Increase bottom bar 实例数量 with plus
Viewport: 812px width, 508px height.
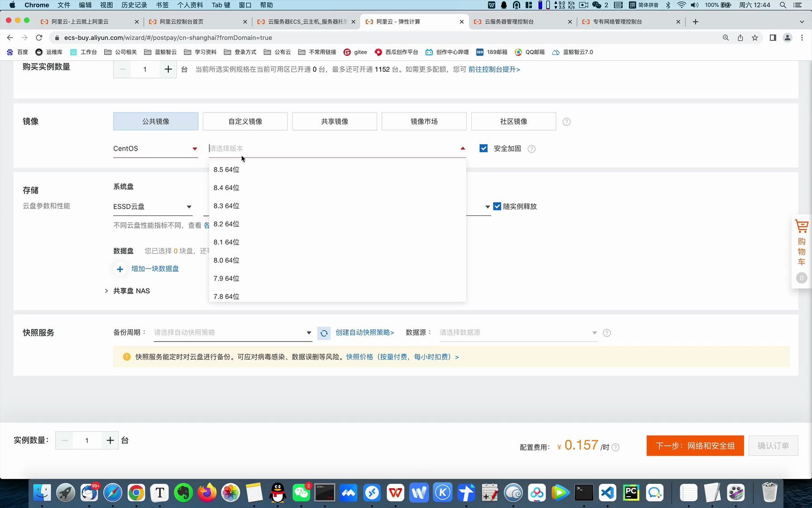(x=110, y=440)
